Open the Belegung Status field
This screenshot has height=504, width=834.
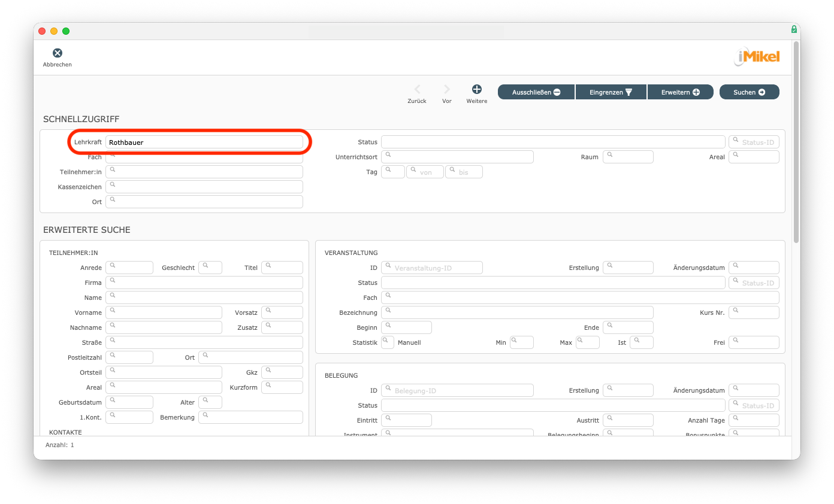point(552,405)
